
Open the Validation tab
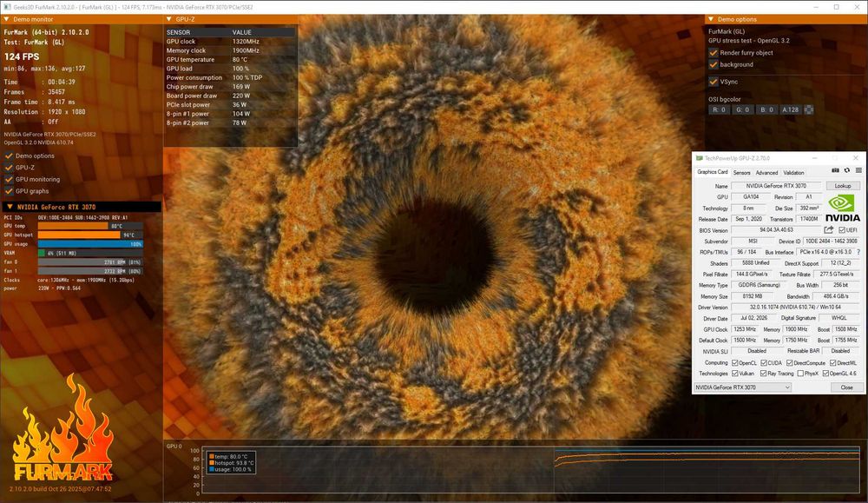point(794,172)
